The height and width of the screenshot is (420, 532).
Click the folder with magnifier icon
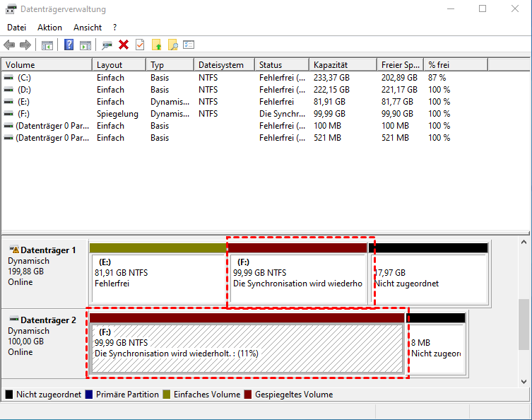pyautogui.click(x=172, y=45)
